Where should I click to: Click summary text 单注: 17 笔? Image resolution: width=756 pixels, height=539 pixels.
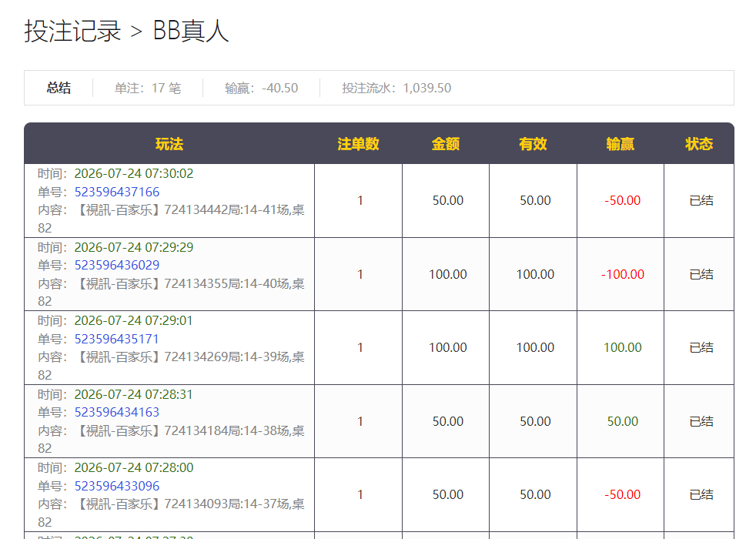point(148,88)
